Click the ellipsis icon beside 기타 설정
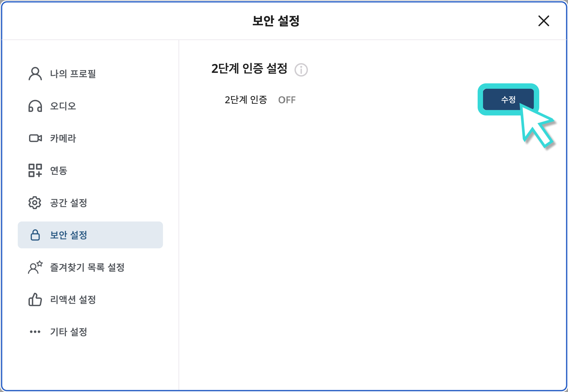Image resolution: width=568 pixels, height=392 pixels. [34, 332]
